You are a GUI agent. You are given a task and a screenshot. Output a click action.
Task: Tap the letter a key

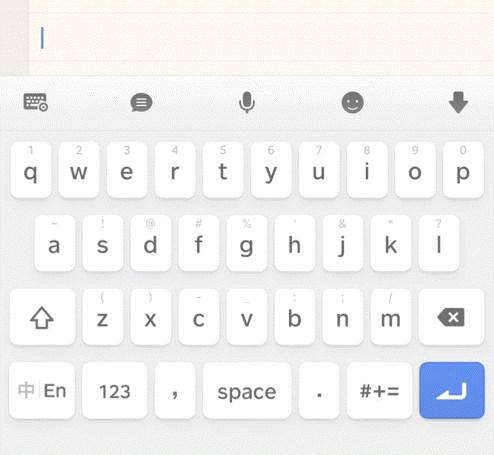click(55, 243)
